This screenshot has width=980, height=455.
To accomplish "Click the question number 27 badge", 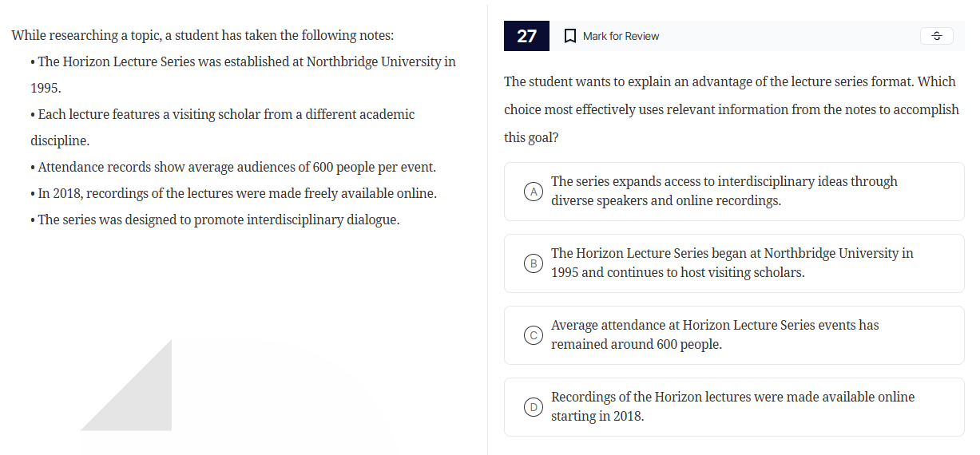I will (x=526, y=36).
